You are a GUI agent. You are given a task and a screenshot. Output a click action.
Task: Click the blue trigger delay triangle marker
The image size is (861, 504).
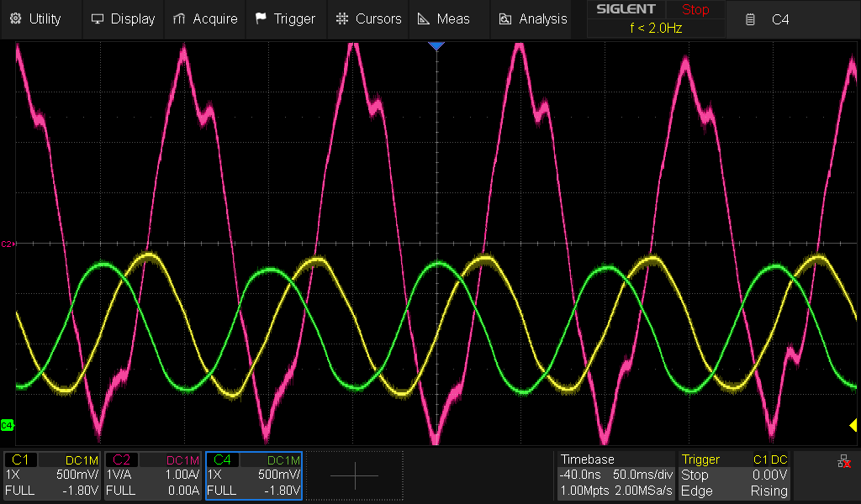coord(436,46)
